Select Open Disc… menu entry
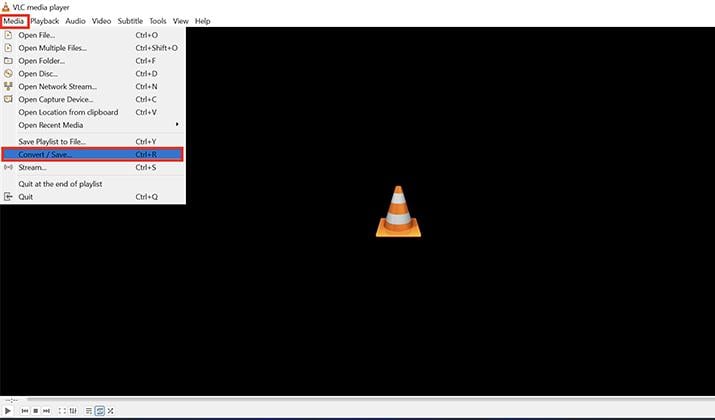The height and width of the screenshot is (420, 715). pos(93,73)
